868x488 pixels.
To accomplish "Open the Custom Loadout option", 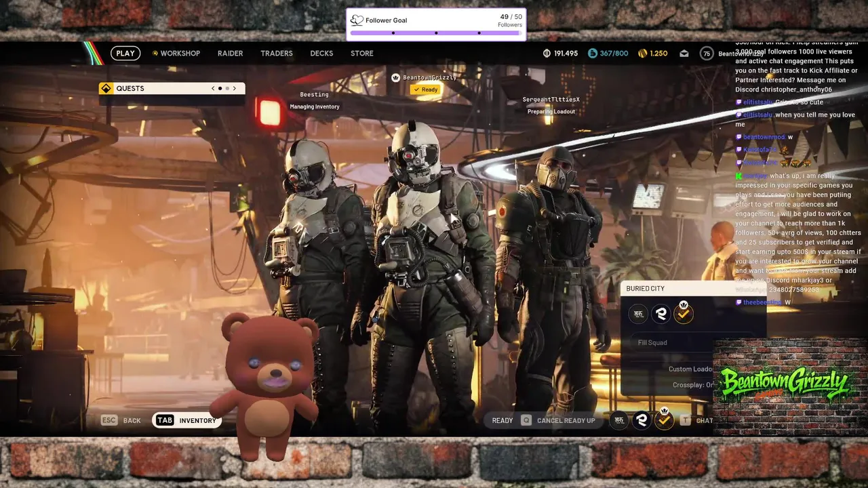I will coord(690,369).
